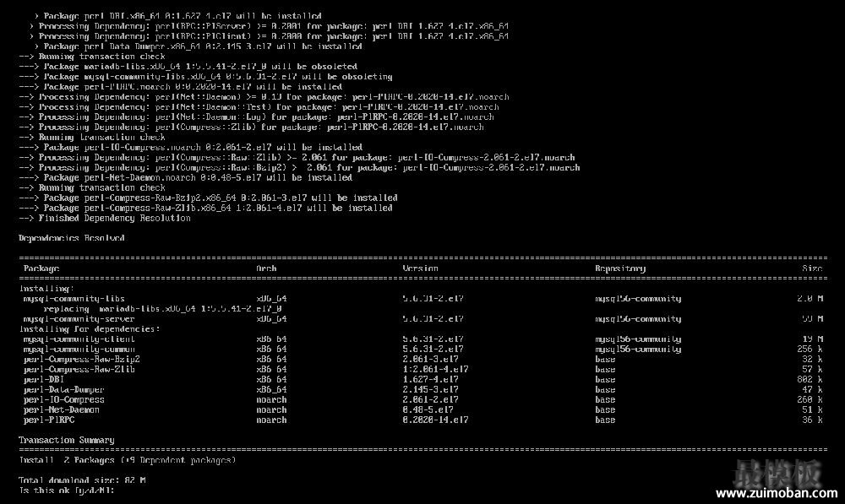Select the 'Finished Dependency Resolution' line
The width and height of the screenshot is (845, 504).
pyautogui.click(x=105, y=218)
